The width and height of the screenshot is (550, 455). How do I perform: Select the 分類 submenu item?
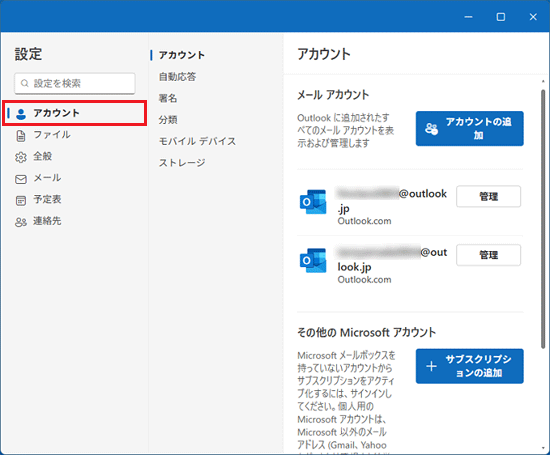168,120
